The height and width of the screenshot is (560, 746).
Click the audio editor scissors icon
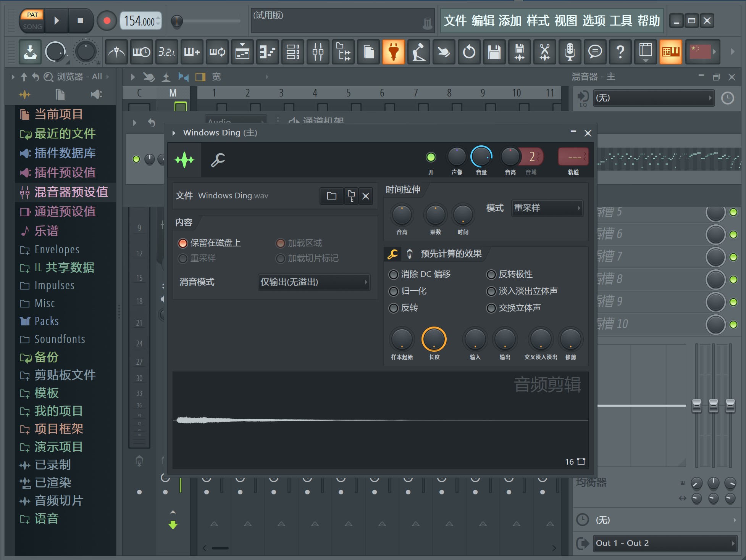pyautogui.click(x=545, y=51)
